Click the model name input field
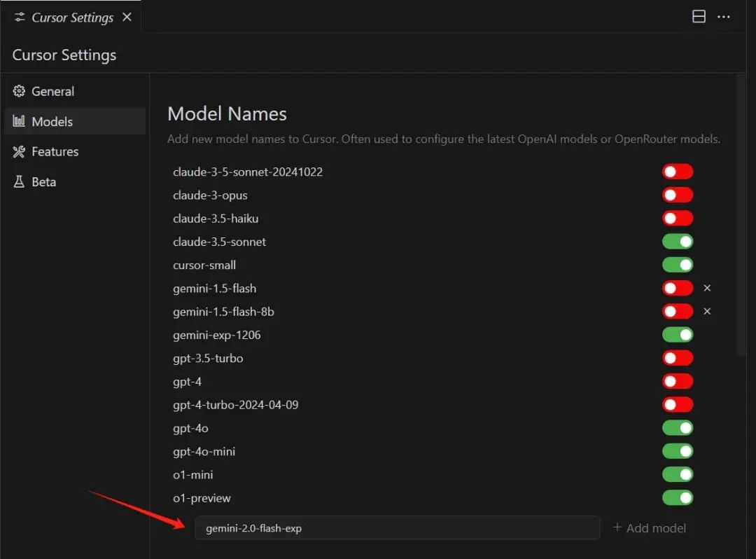Image resolution: width=756 pixels, height=559 pixels. [x=397, y=528]
